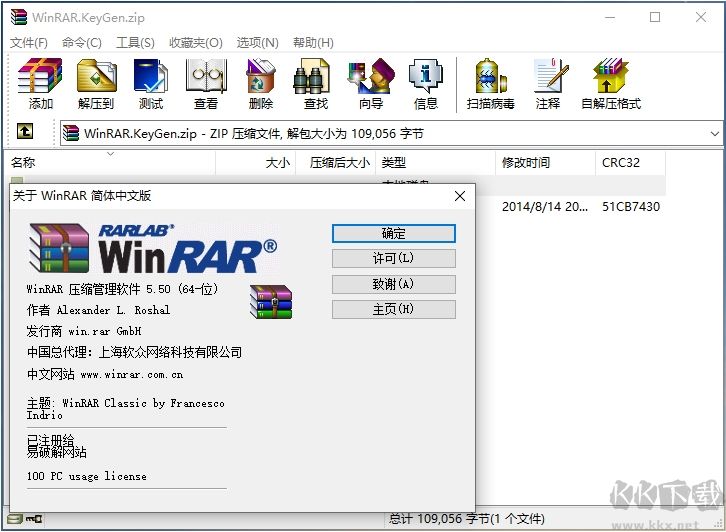The image size is (726, 532).
Task: Sort by CRC32 column header
Action: click(630, 163)
